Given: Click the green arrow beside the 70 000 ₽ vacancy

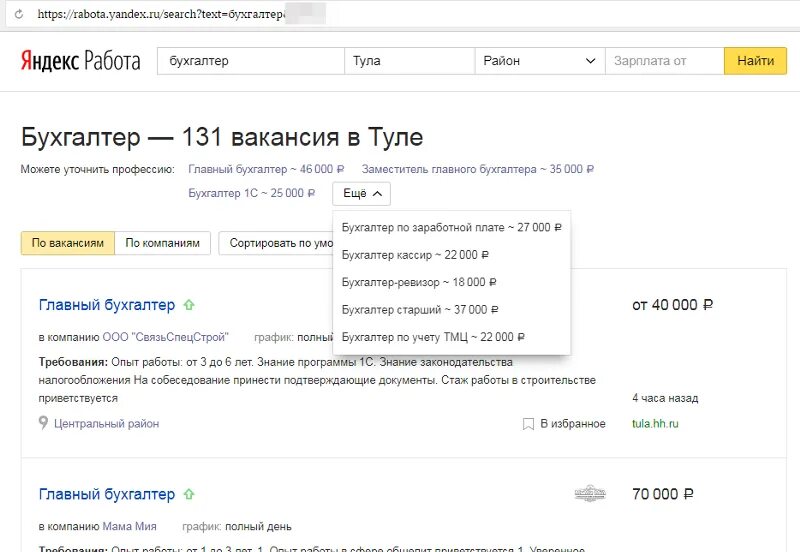Looking at the screenshot, I should coord(189,494).
